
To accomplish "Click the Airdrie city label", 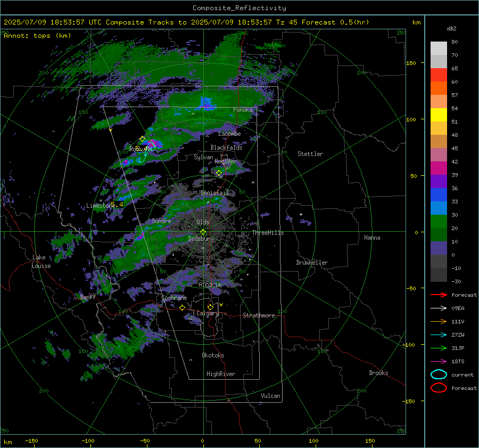I will point(210,284).
